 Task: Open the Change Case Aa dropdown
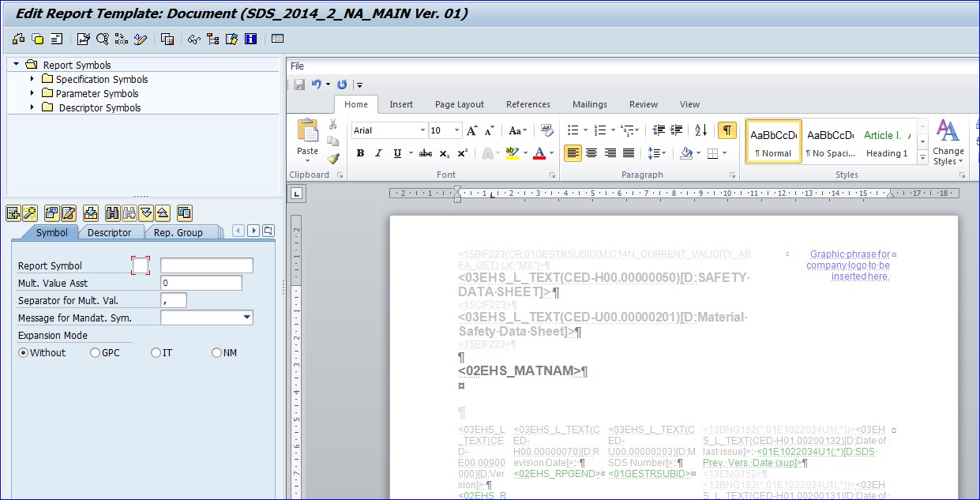click(x=518, y=130)
